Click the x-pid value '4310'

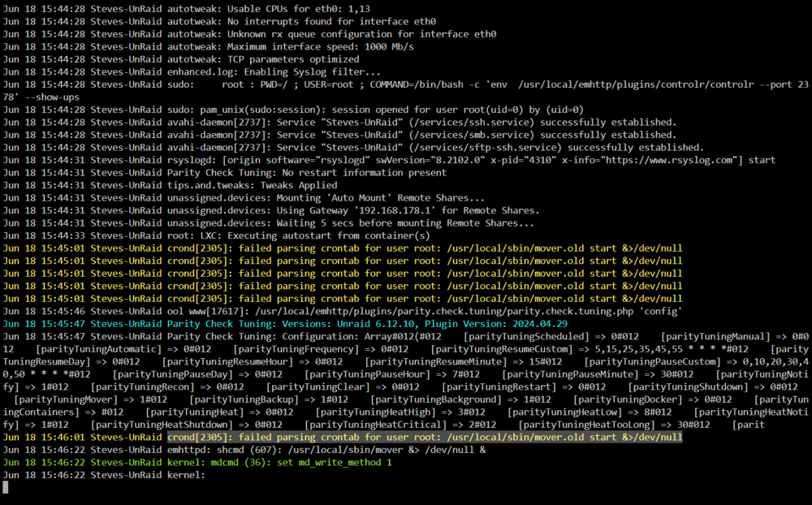540,160
